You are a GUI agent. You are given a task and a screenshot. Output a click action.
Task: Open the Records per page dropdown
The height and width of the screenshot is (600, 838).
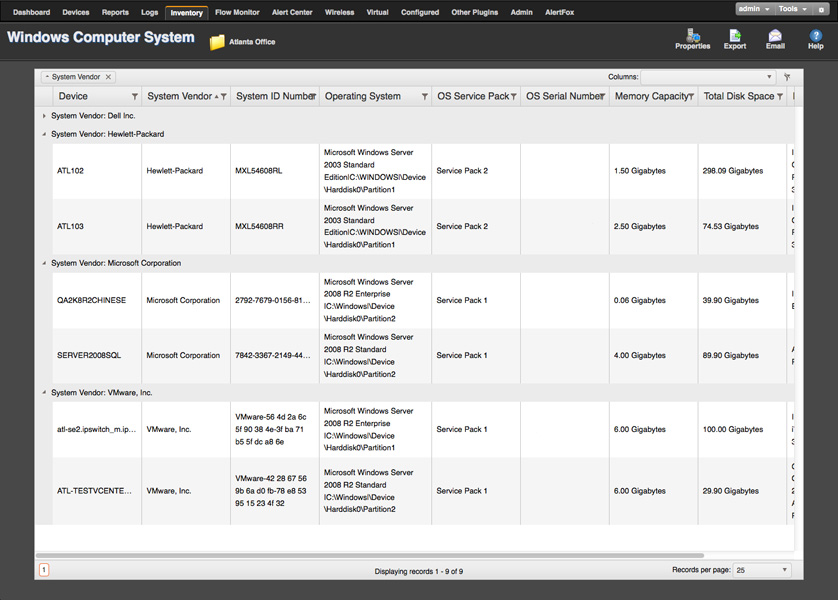(762, 570)
